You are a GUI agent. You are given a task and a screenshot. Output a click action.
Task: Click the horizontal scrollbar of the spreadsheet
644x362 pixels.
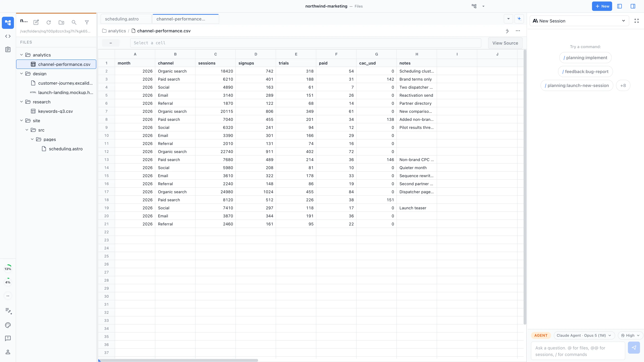pyautogui.click(x=179, y=360)
